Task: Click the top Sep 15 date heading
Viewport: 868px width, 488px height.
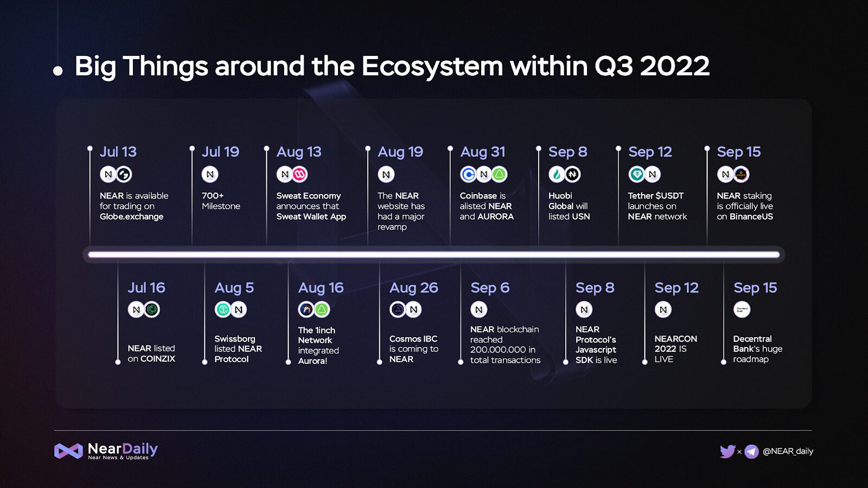Action: 738,152
